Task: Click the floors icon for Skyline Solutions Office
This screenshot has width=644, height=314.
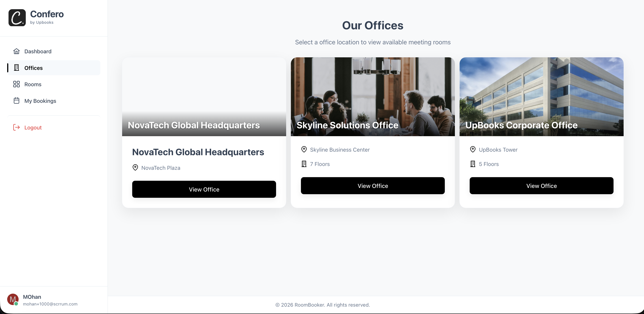Action: pos(304,164)
